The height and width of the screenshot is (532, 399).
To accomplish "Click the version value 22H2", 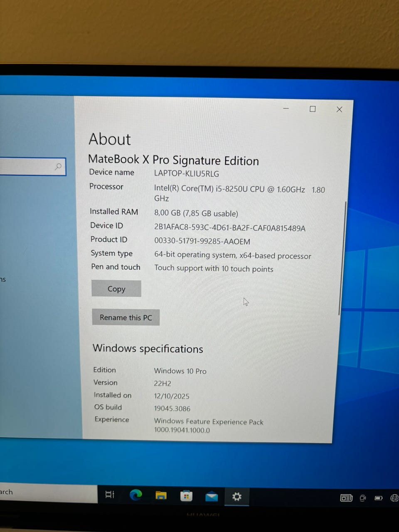I will point(163,383).
